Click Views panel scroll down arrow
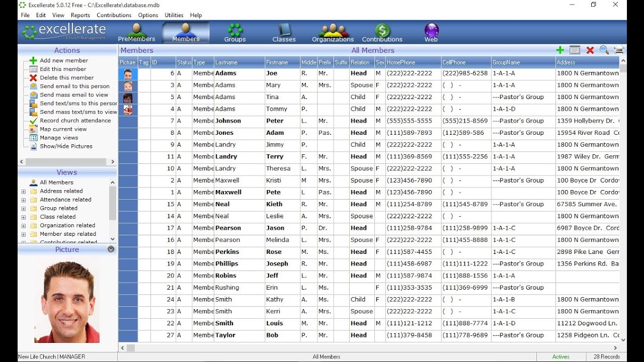This screenshot has width=644, height=362. click(x=112, y=239)
